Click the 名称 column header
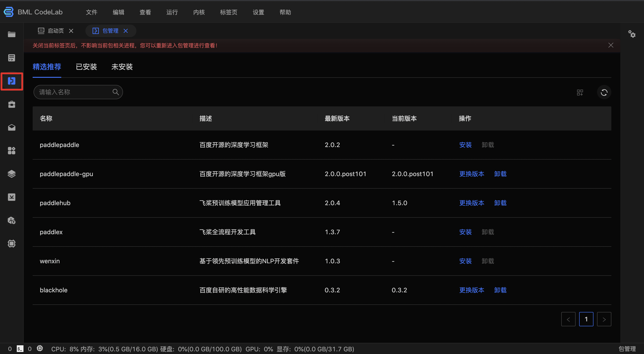Image resolution: width=644 pixels, height=354 pixels. pyautogui.click(x=46, y=118)
